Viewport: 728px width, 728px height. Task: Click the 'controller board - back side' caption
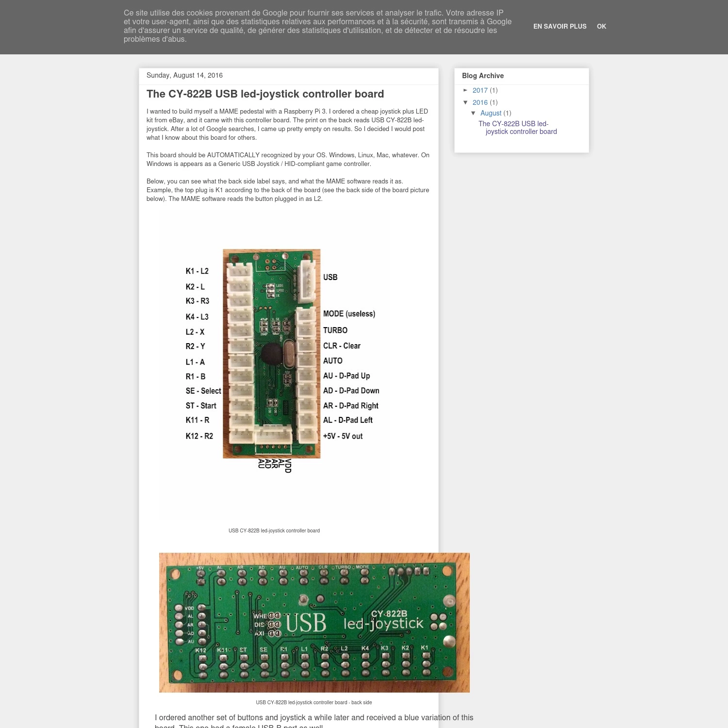coord(314,702)
